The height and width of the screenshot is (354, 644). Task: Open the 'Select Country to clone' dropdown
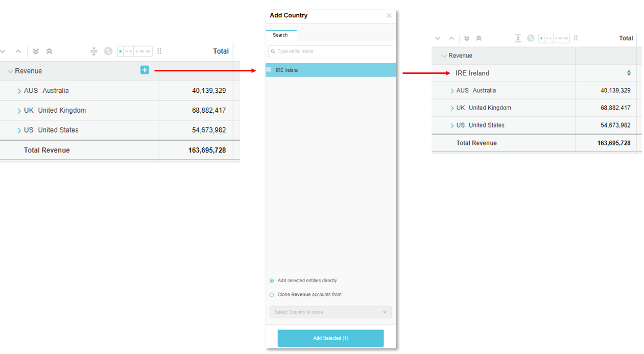[x=330, y=312]
